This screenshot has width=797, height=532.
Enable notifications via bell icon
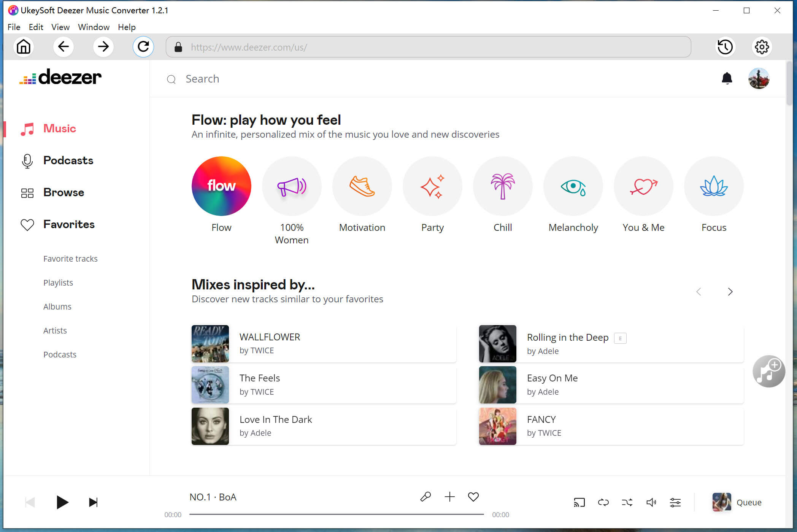click(727, 78)
